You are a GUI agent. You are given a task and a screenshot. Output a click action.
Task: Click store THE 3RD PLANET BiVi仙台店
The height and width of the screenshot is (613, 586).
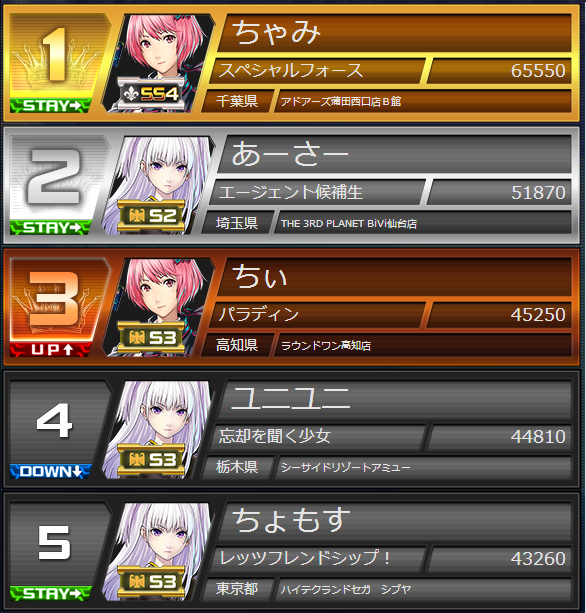[349, 224]
